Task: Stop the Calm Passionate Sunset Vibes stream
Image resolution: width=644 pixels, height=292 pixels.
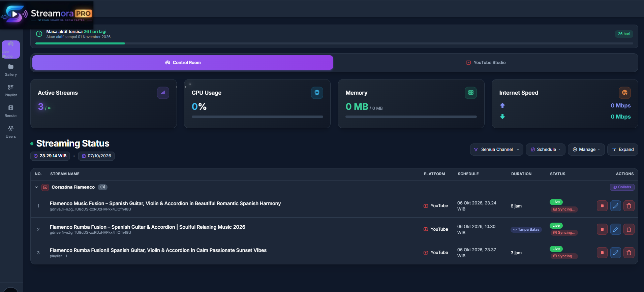Action: (x=602, y=253)
